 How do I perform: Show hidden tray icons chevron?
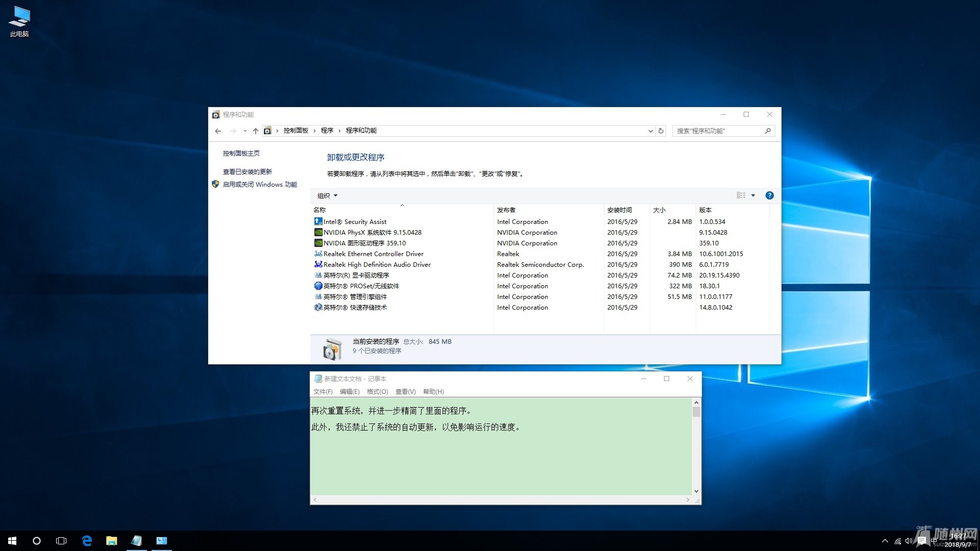coord(885,541)
